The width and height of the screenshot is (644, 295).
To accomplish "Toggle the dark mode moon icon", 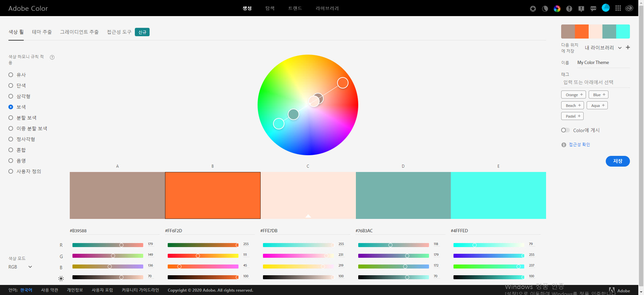I will click(545, 9).
